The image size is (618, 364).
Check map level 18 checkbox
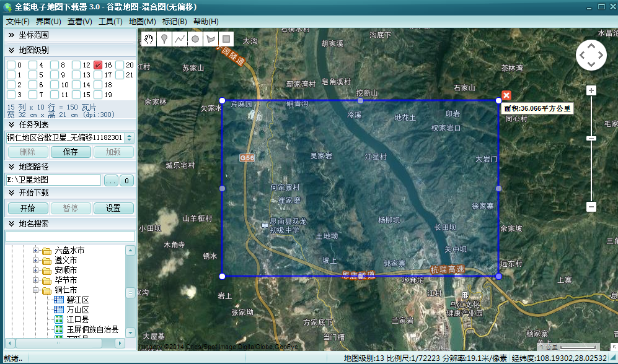pyautogui.click(x=98, y=85)
